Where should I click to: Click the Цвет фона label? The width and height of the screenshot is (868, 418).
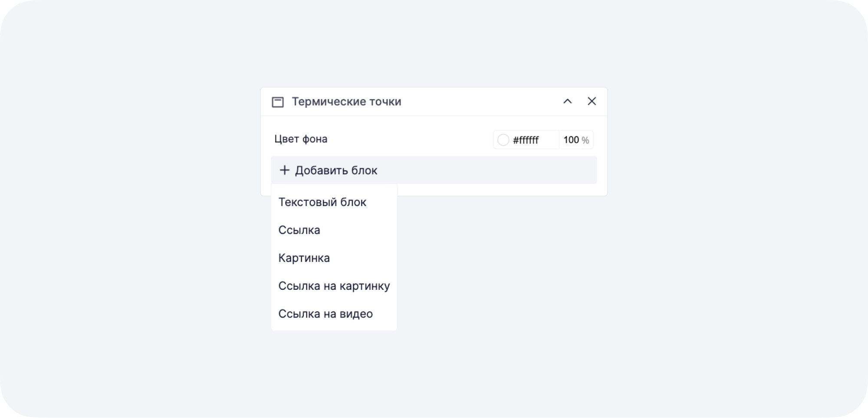tap(301, 139)
